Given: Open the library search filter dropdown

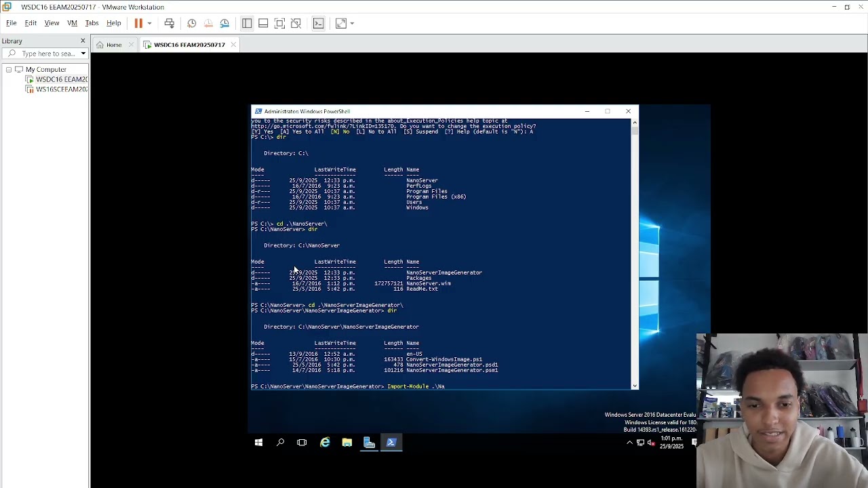Looking at the screenshot, I should [x=83, y=54].
